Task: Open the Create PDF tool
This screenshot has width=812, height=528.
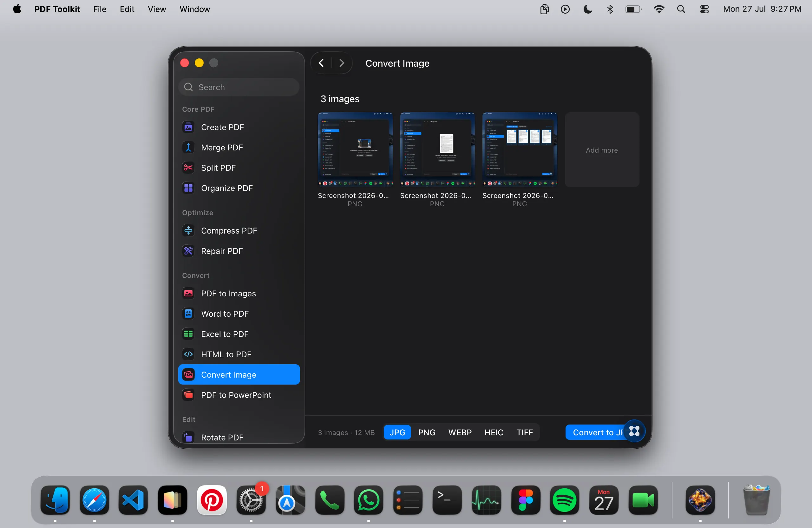Action: 239,127
